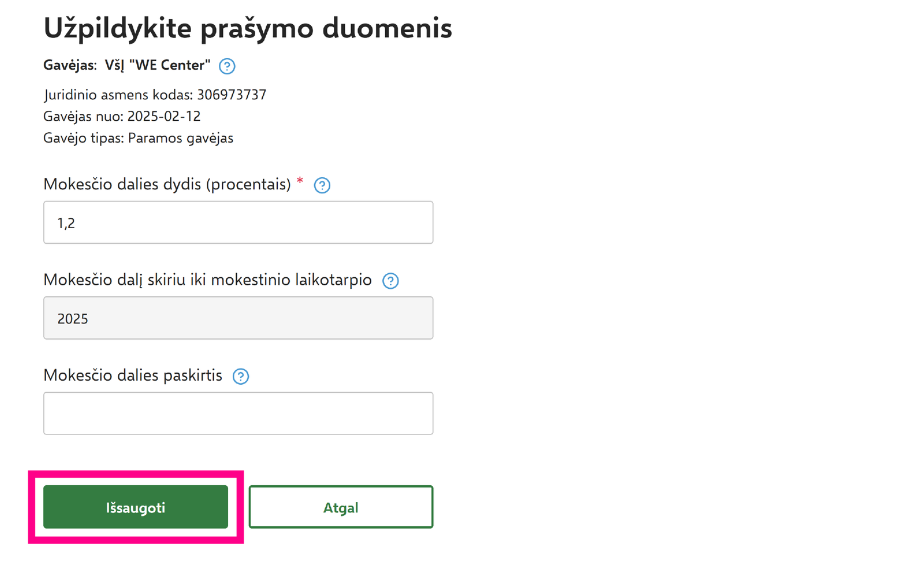Click the Juridinio asmens kodas label text
Screen dimensions: 924x565
point(118,95)
